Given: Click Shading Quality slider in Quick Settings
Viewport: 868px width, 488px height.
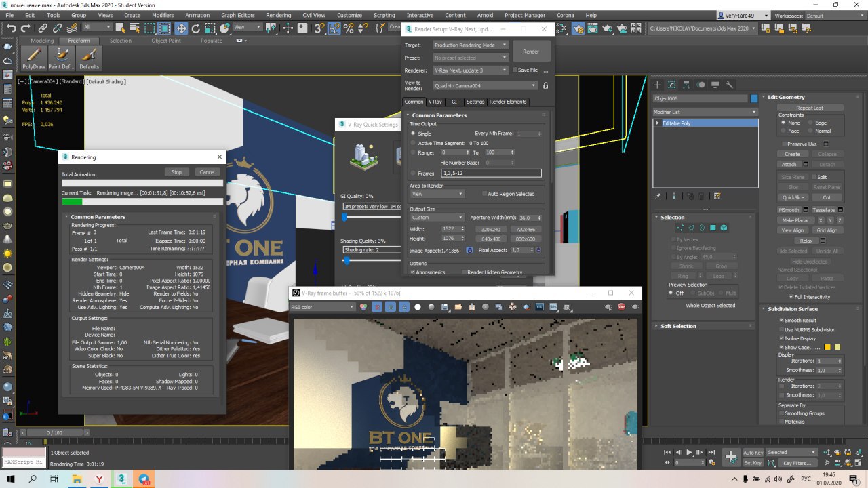Looking at the screenshot, I should tap(347, 260).
